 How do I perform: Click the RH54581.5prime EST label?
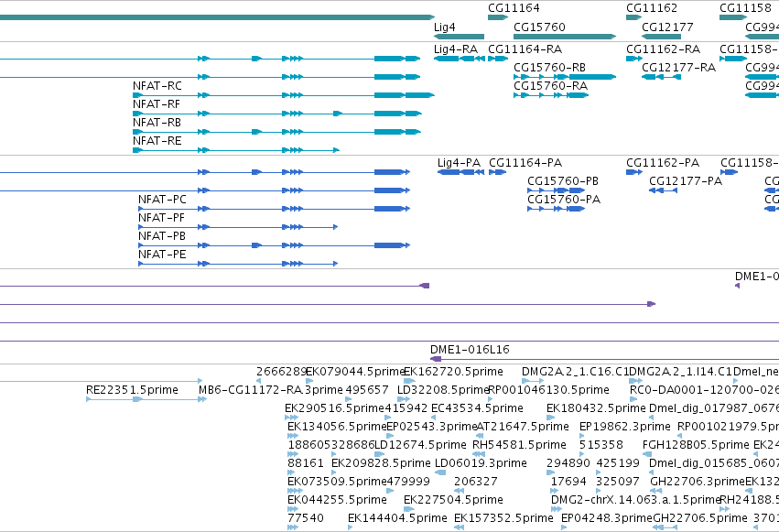[x=519, y=445]
